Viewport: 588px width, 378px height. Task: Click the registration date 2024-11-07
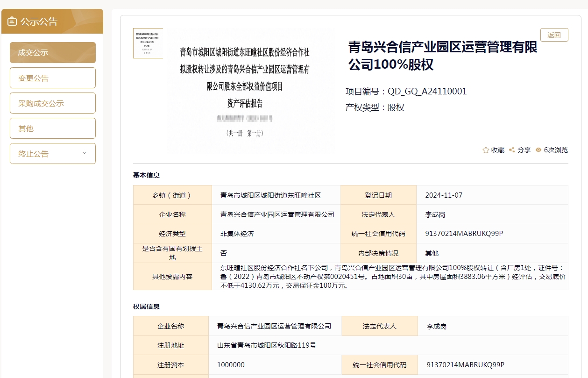444,195
